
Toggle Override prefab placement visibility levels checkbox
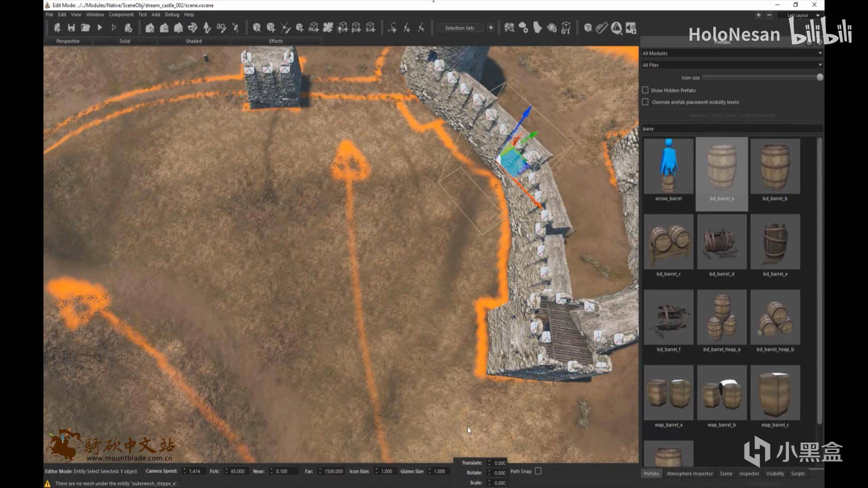(x=645, y=102)
